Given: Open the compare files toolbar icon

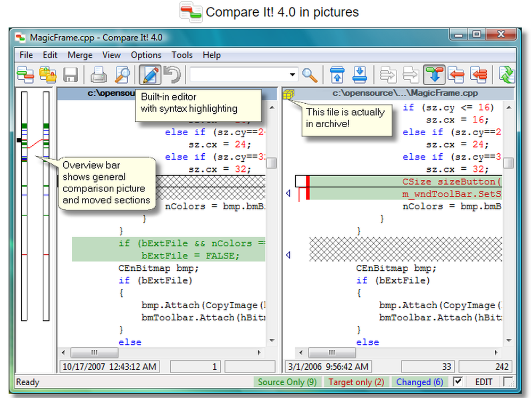Looking at the screenshot, I should point(26,74).
